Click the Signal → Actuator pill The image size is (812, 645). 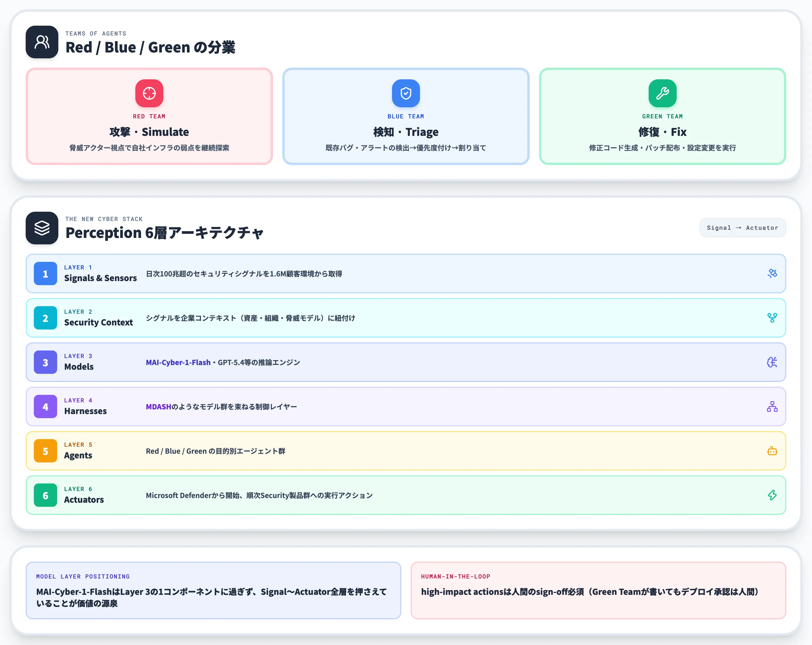coord(742,228)
